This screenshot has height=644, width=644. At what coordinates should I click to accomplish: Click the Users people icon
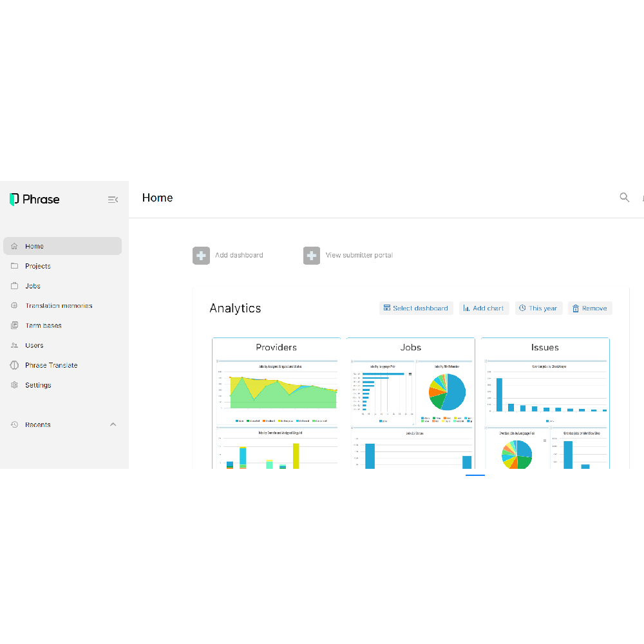click(15, 346)
